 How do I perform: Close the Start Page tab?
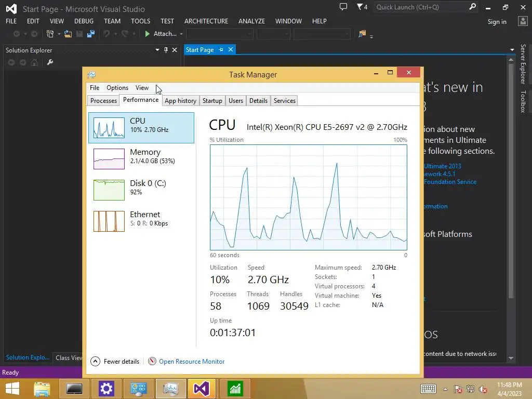tap(231, 49)
